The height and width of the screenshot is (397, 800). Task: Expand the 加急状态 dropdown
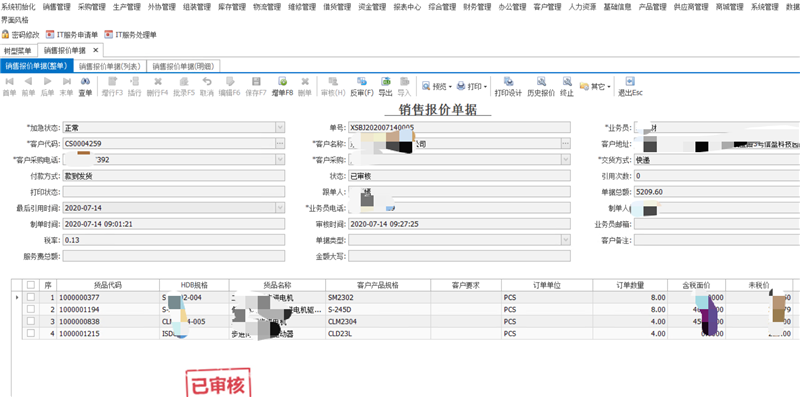280,128
